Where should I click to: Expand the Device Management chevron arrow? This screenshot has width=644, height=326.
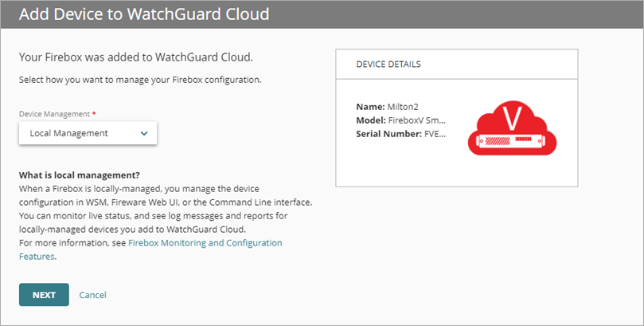tap(144, 133)
